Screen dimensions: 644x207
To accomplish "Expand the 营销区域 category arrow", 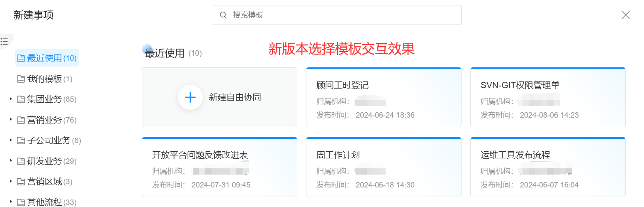I will click(11, 182).
